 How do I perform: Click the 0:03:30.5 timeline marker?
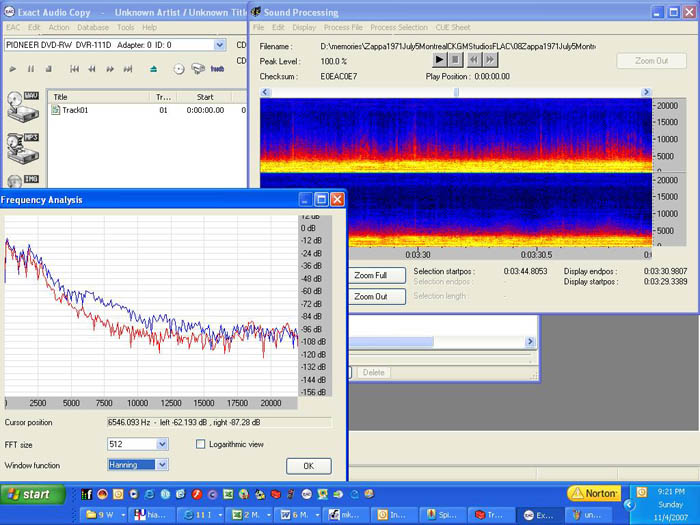[x=536, y=255]
